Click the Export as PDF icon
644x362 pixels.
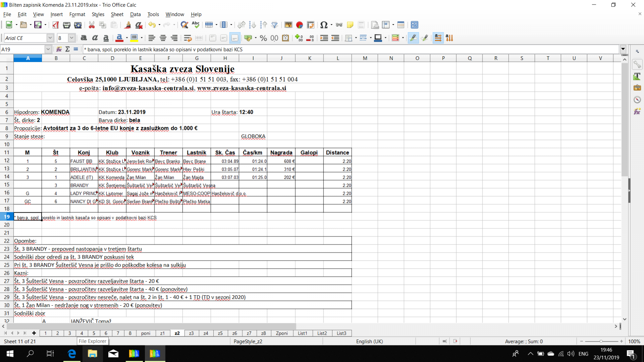pyautogui.click(x=56, y=25)
